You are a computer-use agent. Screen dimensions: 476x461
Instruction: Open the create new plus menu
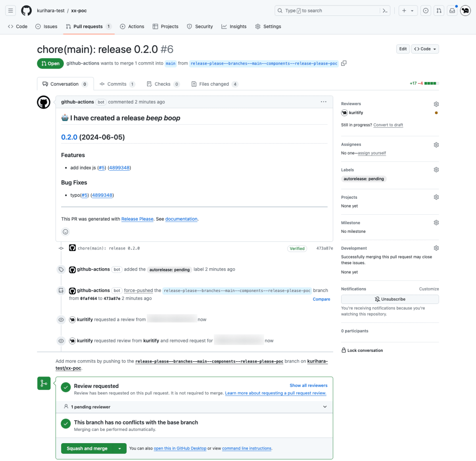click(x=408, y=11)
